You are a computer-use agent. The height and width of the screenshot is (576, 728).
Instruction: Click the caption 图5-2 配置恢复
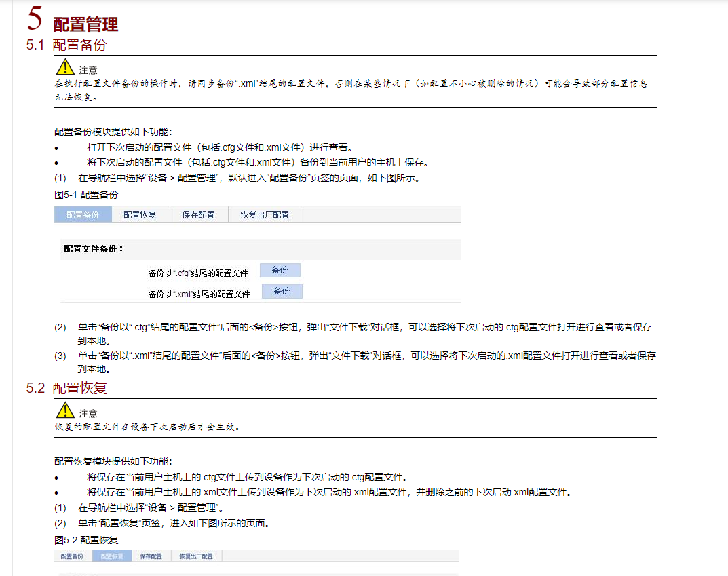pos(86,540)
